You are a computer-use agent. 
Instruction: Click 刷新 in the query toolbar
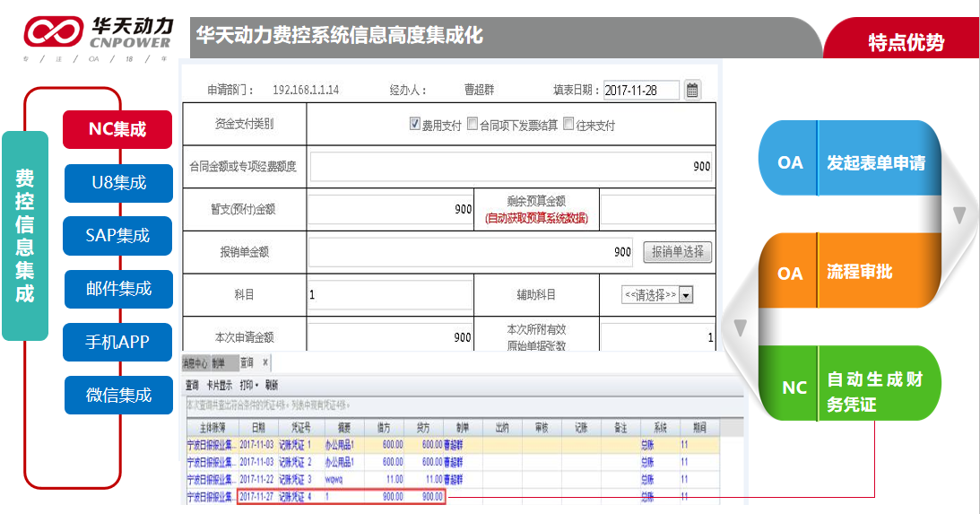272,385
